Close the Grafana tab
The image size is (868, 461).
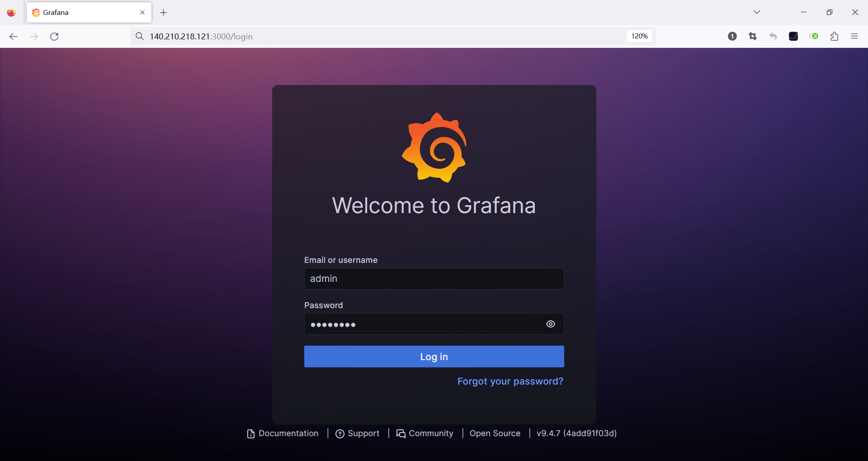[142, 13]
